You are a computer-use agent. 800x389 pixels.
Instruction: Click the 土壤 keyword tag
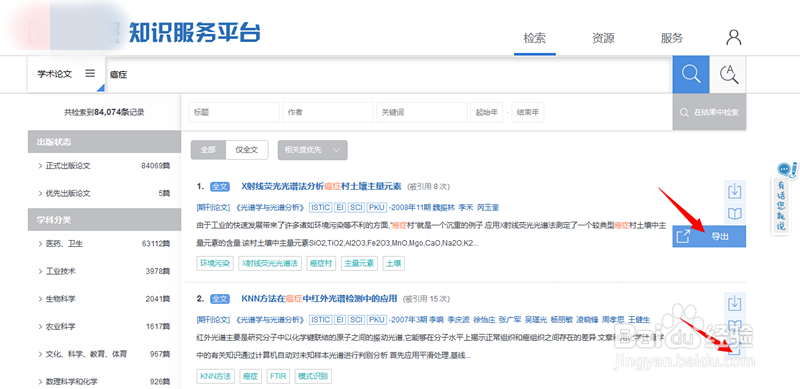coord(394,263)
